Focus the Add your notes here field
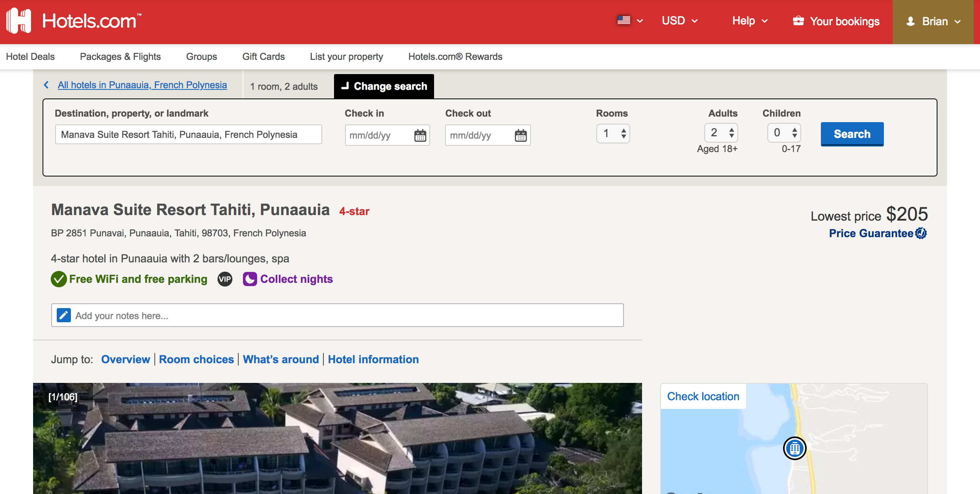The image size is (980, 494). pyautogui.click(x=337, y=315)
